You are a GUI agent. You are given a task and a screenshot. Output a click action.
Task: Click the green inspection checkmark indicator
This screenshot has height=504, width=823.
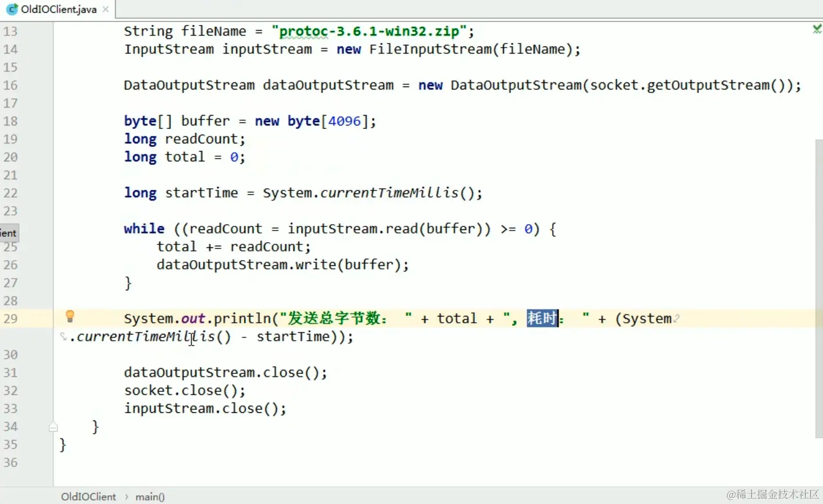coord(817,28)
